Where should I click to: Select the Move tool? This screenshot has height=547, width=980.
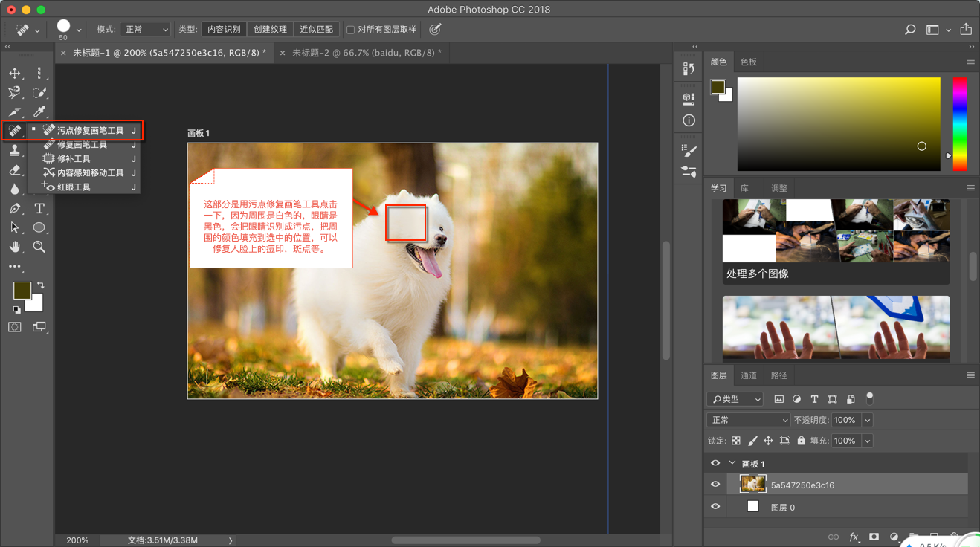click(15, 73)
